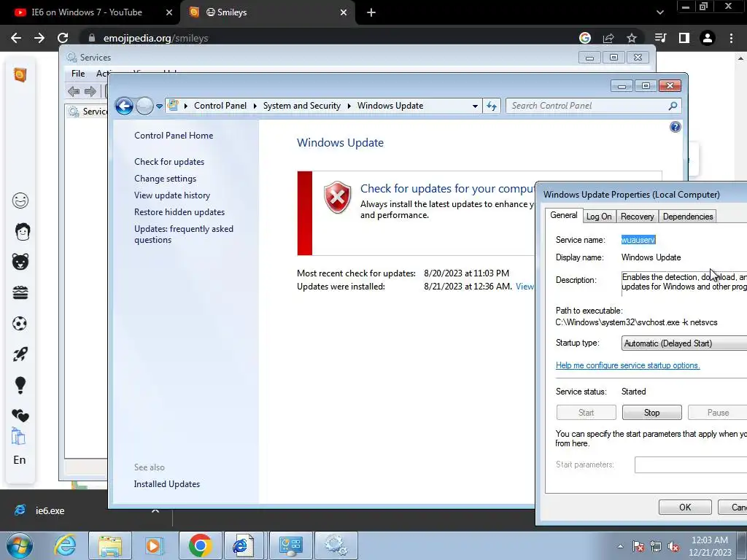Select the Smileys category icon
Screen dimensions: 747x560
(20, 201)
